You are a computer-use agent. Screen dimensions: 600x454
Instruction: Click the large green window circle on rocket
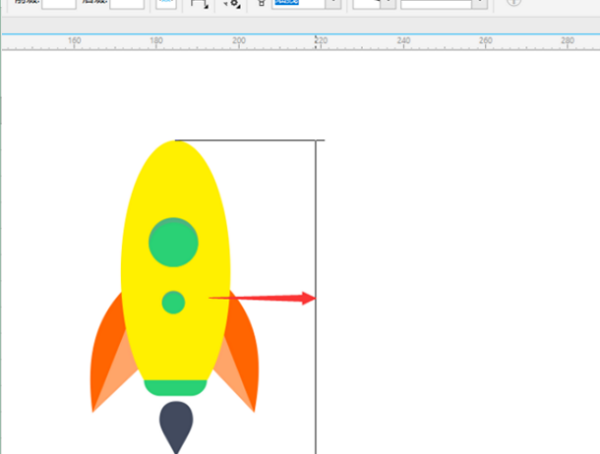click(x=174, y=242)
